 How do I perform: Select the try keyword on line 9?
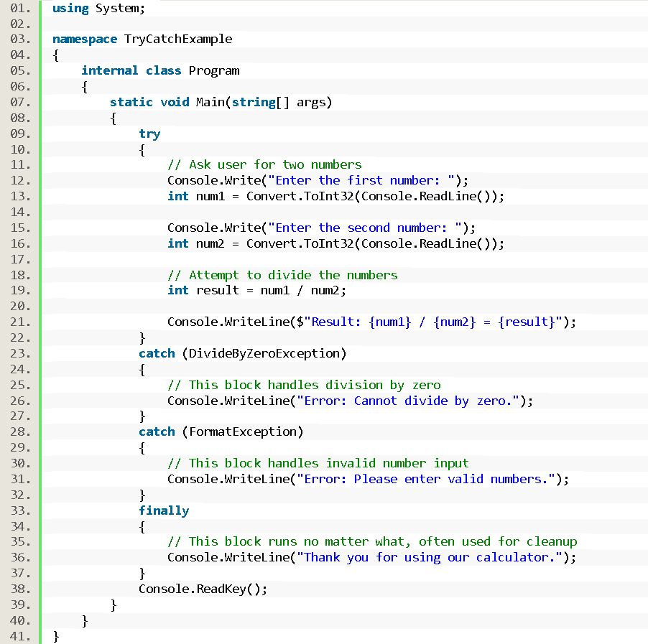[x=149, y=133]
